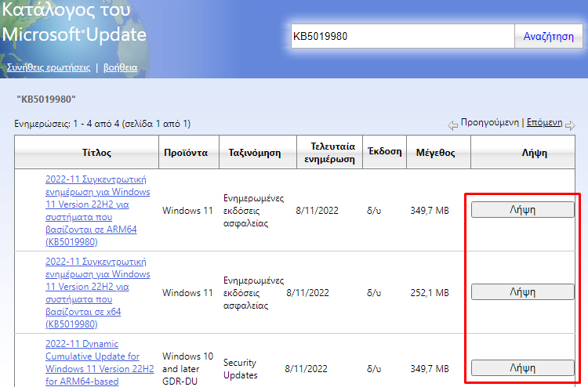Open the Συνήθεις ερωτήσεις link
Image resolution: width=588 pixels, height=387 pixels.
point(49,67)
